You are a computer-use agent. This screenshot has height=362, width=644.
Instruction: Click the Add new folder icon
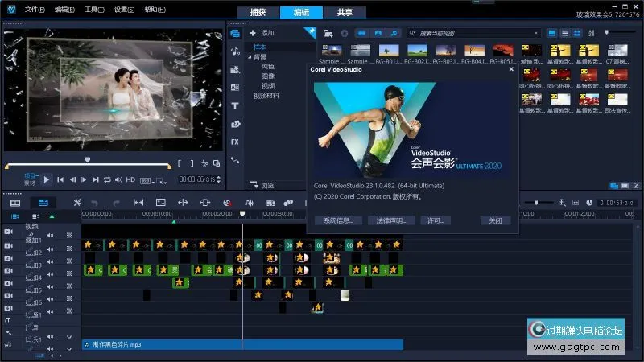[x=328, y=33]
